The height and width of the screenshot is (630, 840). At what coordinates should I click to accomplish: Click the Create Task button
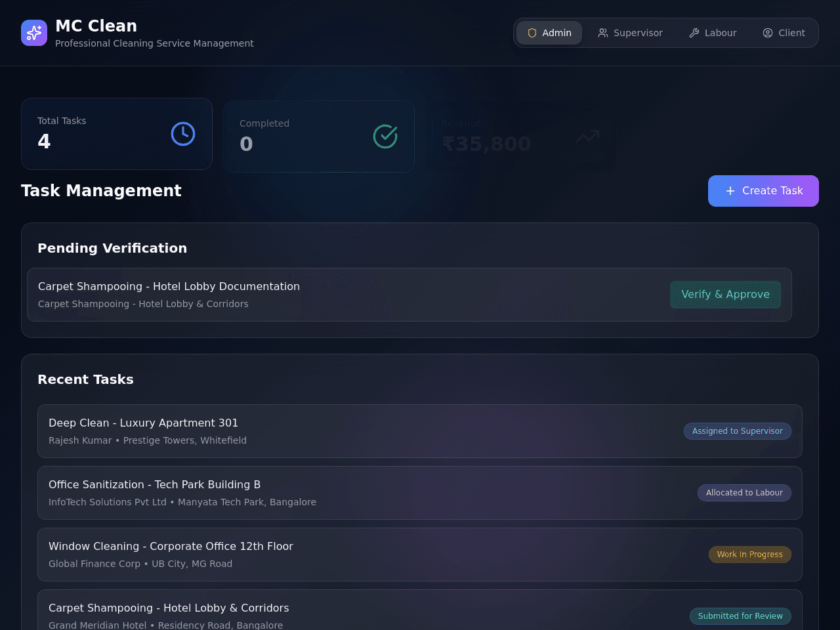coord(763,191)
